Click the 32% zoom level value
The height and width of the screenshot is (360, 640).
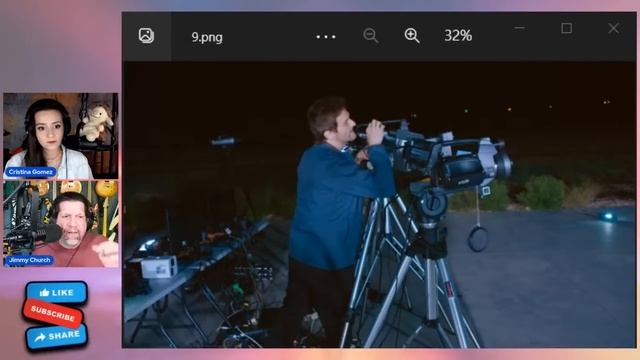458,36
